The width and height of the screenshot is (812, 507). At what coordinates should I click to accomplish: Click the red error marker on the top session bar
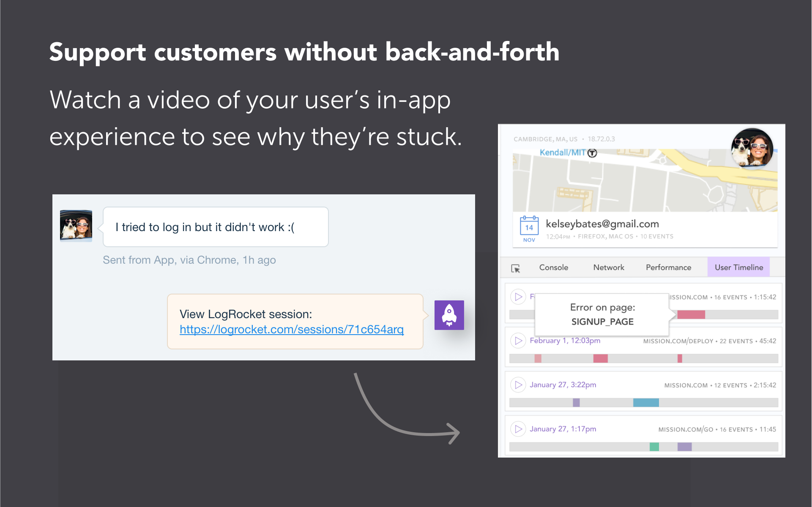(691, 315)
